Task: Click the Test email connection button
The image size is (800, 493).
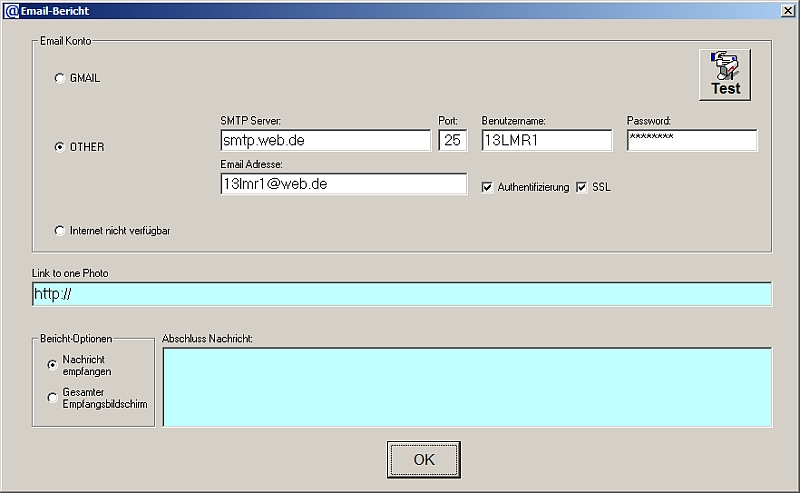Action: click(725, 75)
